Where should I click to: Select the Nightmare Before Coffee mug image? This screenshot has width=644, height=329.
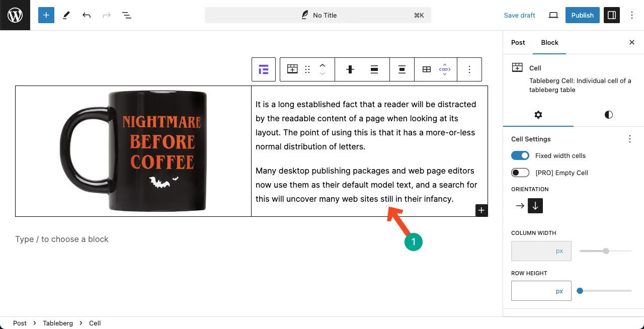pos(133,151)
